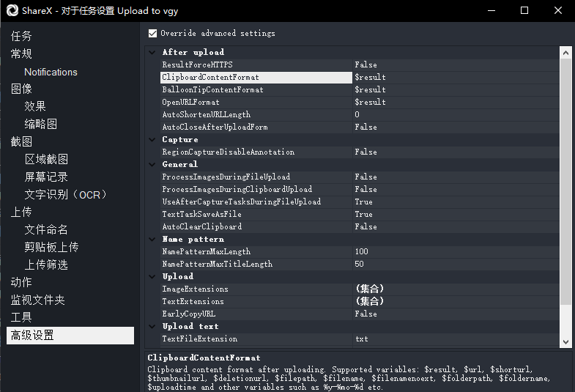Open the 监视文件夹 section
The width and height of the screenshot is (575, 392).
(x=37, y=300)
